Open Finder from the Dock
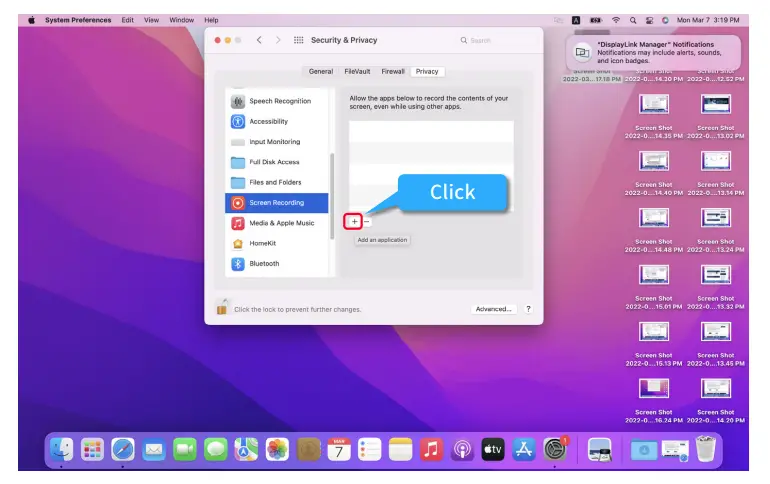 [x=61, y=449]
